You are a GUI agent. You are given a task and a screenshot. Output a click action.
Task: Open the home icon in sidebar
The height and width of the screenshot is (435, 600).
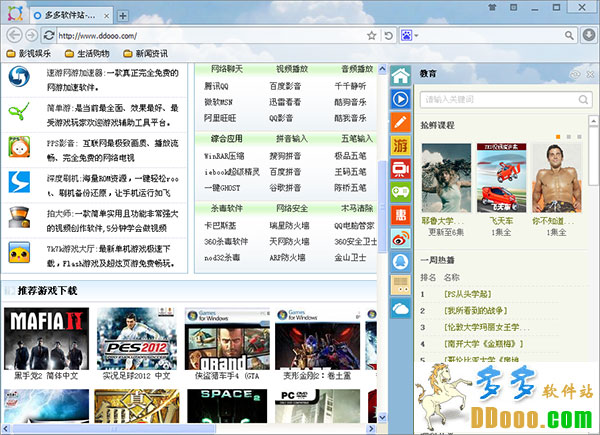coord(400,76)
